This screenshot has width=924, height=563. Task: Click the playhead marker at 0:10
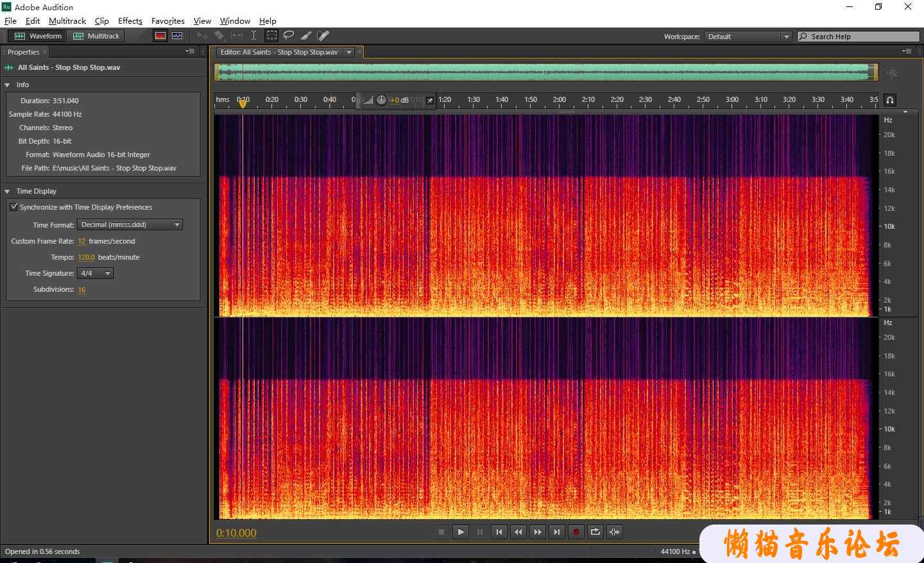pos(243,103)
